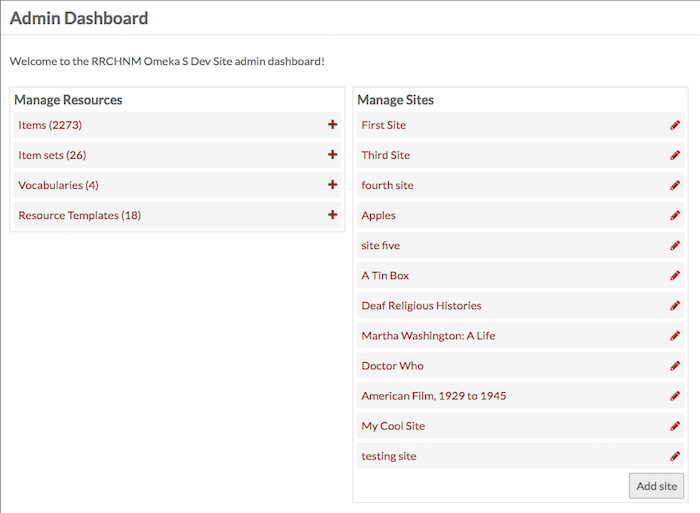Edit A Tin Box via pencil icon
Screen dimensions: 700x513
675,275
